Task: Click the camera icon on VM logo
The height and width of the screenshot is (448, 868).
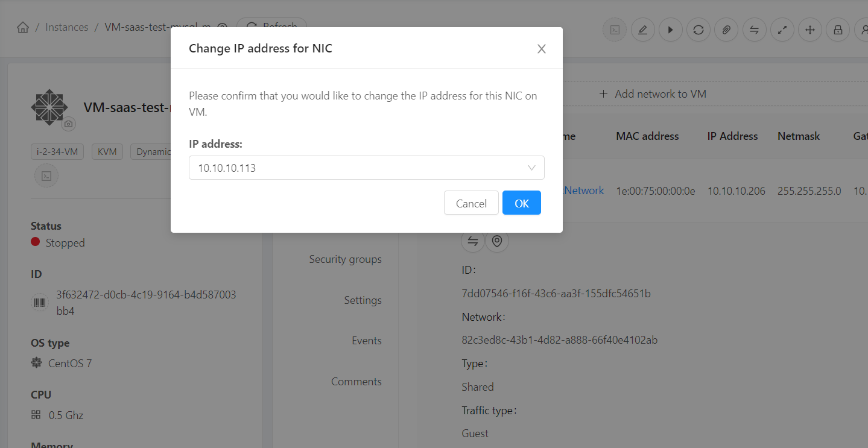Action: (x=69, y=124)
